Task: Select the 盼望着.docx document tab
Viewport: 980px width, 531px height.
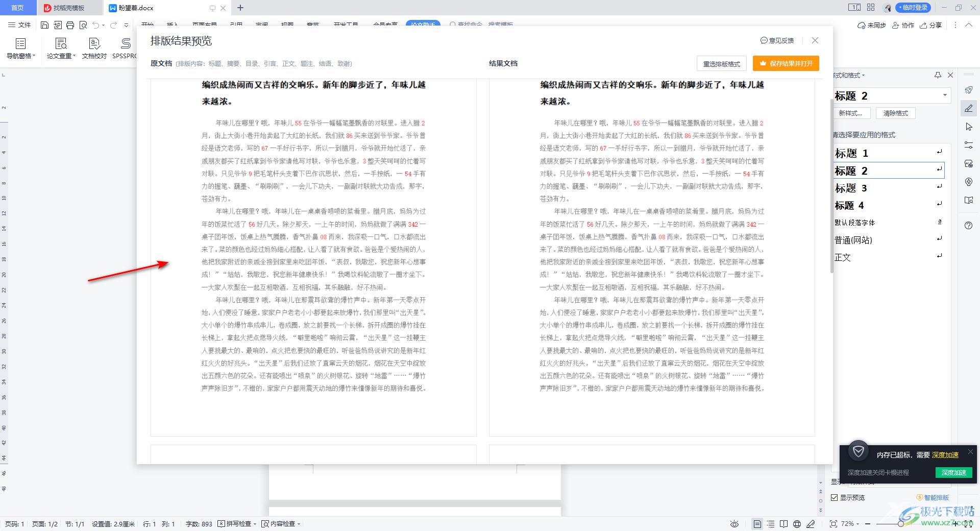Action: coord(136,8)
